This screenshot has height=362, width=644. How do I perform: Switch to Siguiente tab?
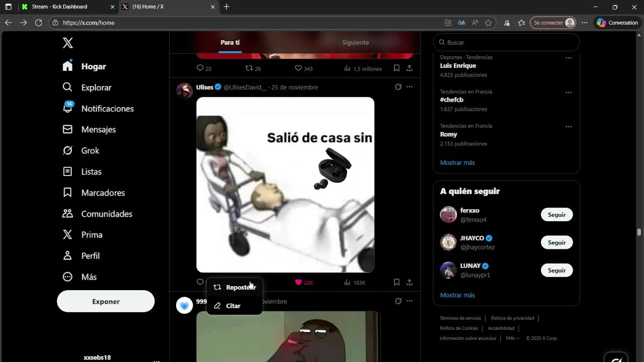pos(356,43)
